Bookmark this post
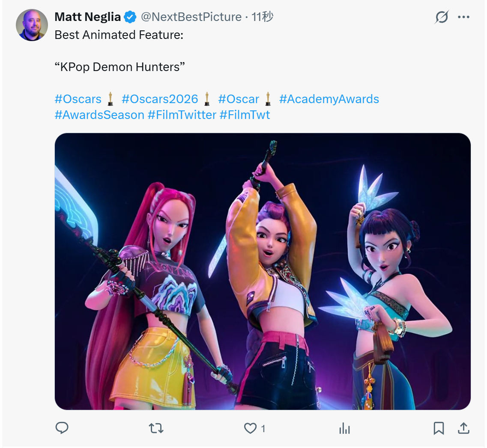This screenshot has height=448, width=487. point(439,428)
